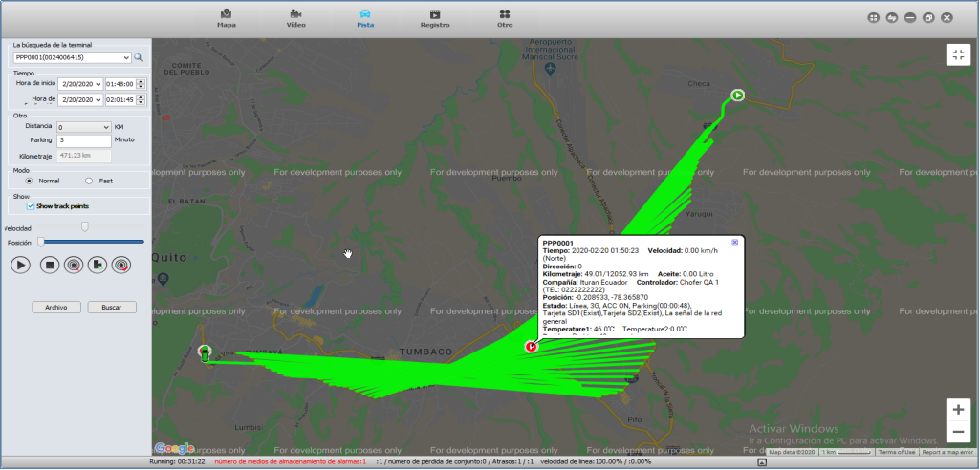The width and height of the screenshot is (980, 470).
Task: Select the Fast mode radio button
Action: (x=89, y=181)
